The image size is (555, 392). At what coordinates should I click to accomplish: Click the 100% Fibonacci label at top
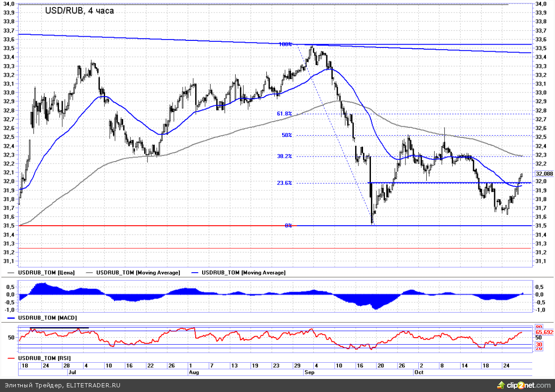coord(285,44)
